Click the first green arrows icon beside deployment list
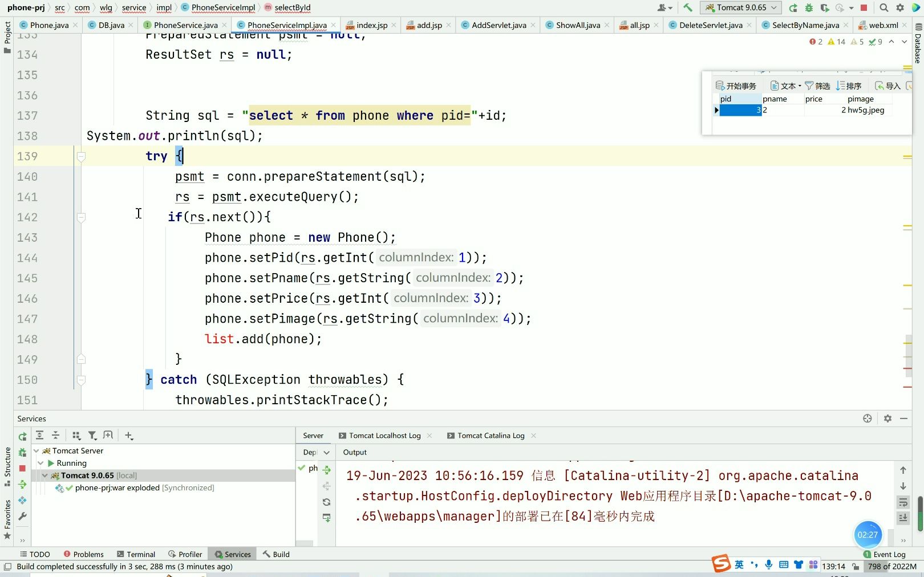The height and width of the screenshot is (577, 924). pyautogui.click(x=326, y=470)
